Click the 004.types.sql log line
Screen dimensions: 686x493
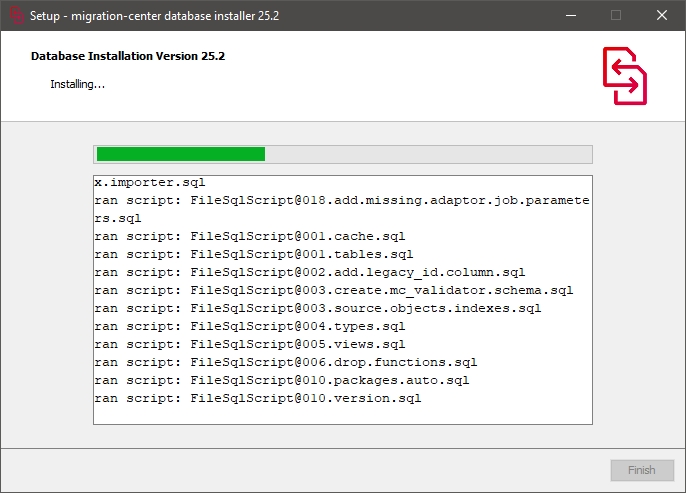tap(250, 327)
